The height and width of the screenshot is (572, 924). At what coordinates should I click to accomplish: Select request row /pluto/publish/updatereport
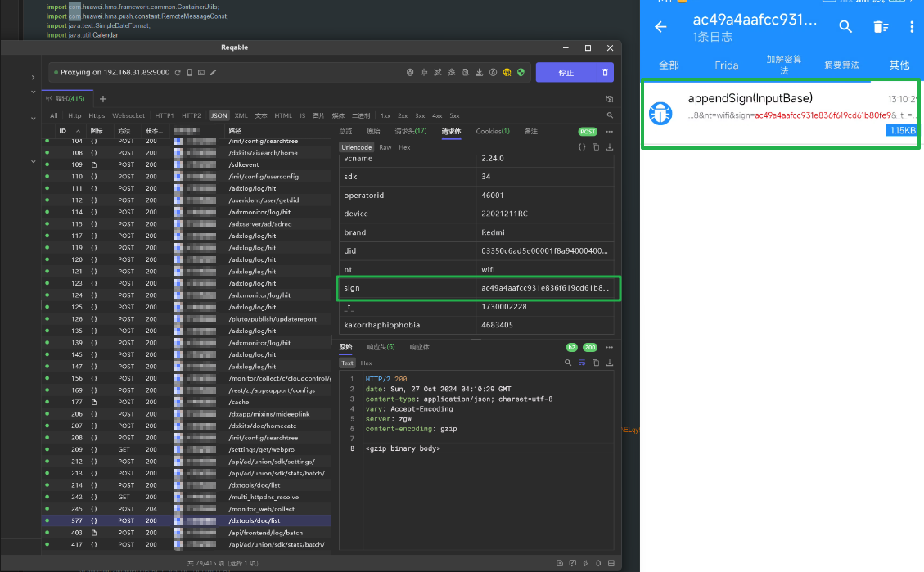187,318
